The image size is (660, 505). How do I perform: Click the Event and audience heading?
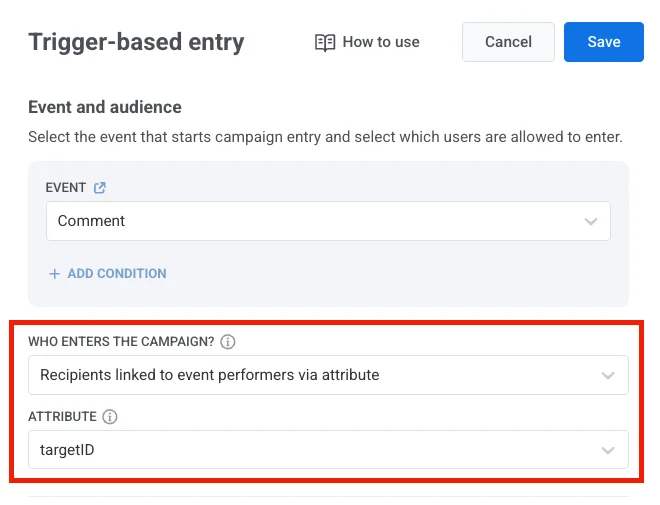[x=105, y=107]
